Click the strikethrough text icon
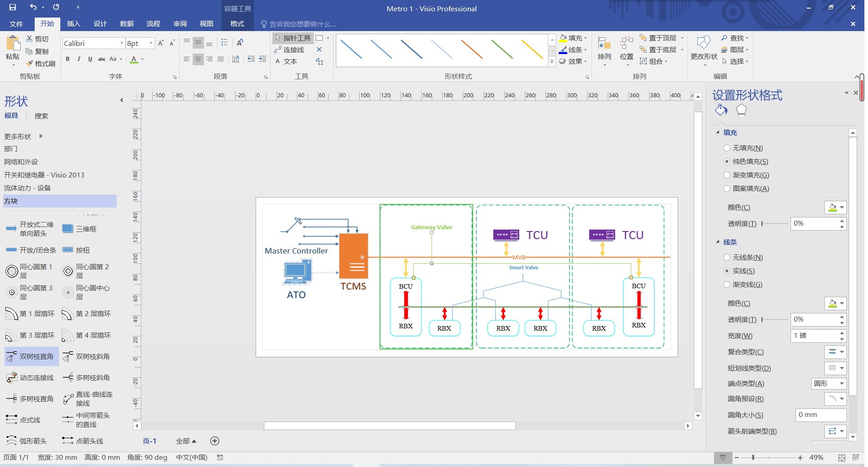The height and width of the screenshot is (467, 868). [x=102, y=59]
